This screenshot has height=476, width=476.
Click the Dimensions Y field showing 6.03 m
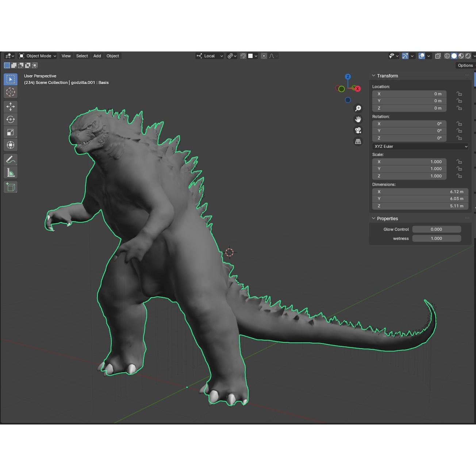click(x=420, y=199)
